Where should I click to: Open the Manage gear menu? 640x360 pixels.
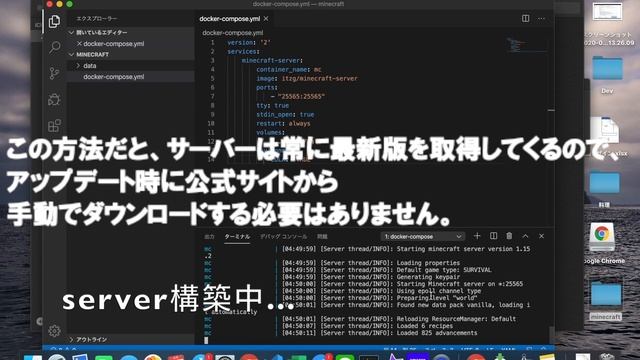point(54,331)
